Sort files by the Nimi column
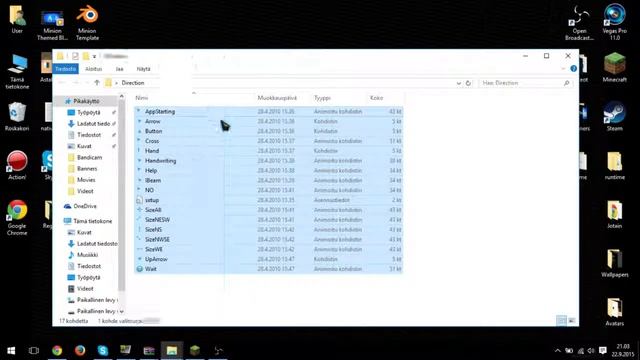Viewport: 640px width, 360px height. (142, 98)
